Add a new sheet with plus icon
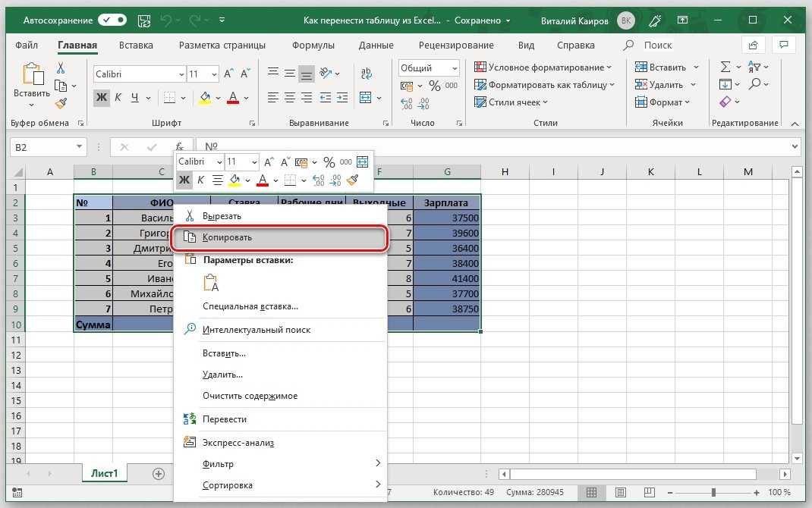Image resolution: width=812 pixels, height=508 pixels. point(159,473)
